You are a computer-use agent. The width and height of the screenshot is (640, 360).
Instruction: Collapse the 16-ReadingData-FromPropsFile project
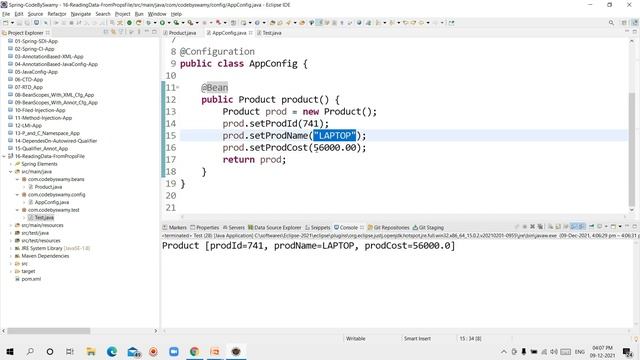coord(4,156)
